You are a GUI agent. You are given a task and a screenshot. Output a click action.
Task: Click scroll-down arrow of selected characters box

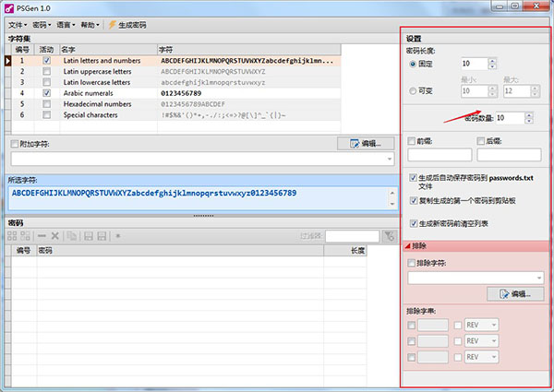pyautogui.click(x=392, y=204)
